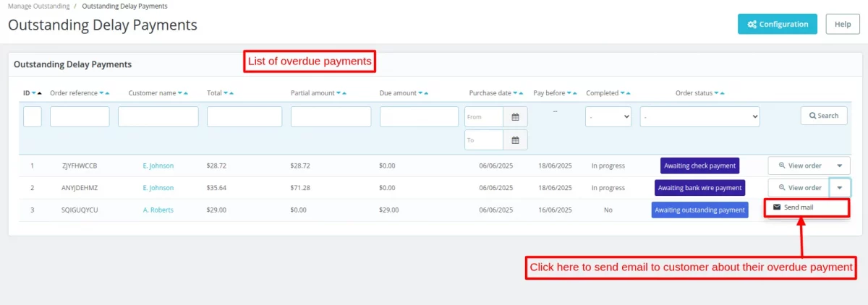
Task: Sort Total column ascending arrow
Action: coord(232,93)
